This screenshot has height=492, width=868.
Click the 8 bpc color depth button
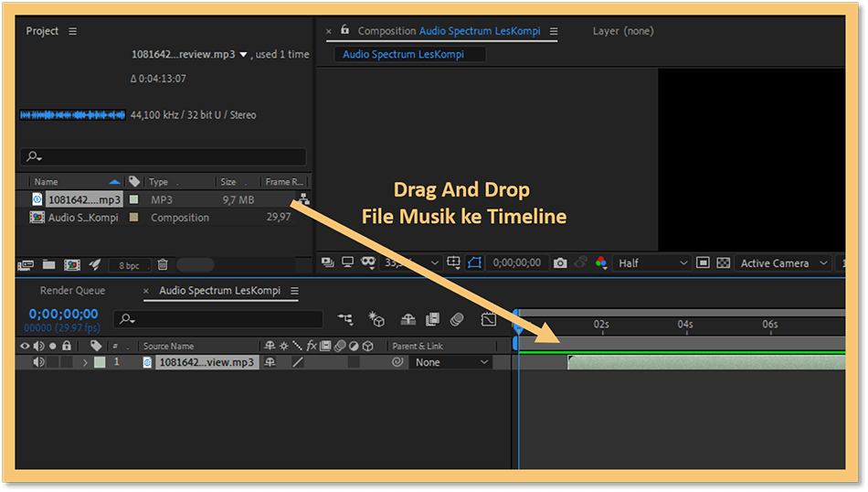click(129, 265)
